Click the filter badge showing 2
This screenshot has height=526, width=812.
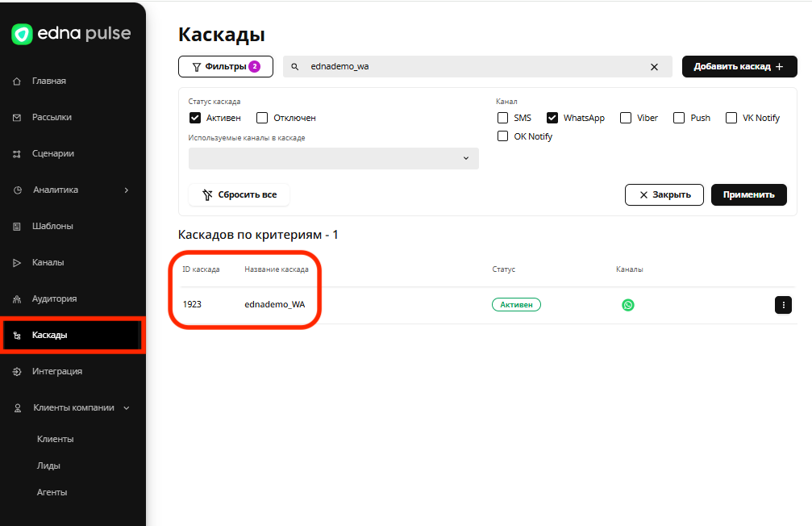pos(254,66)
